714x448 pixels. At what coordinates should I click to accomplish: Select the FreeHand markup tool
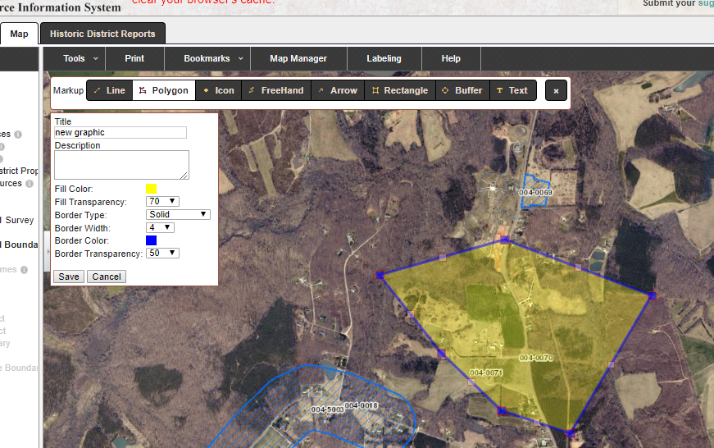tap(276, 91)
